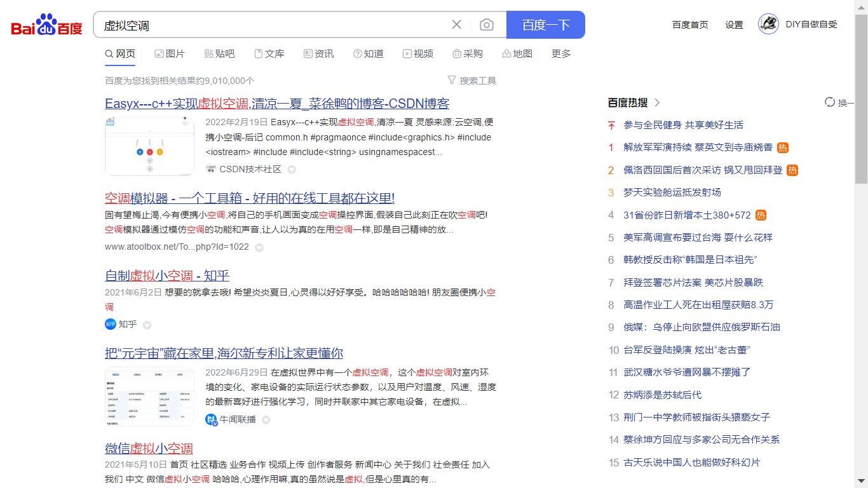The image size is (868, 488).
Task: Click the Easyx result thumbnail image
Action: tap(149, 146)
